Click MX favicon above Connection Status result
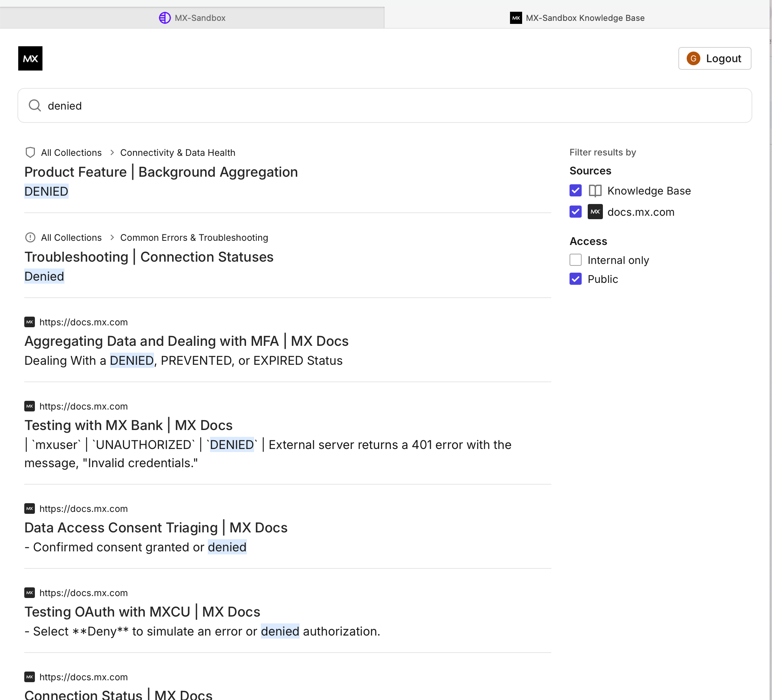This screenshot has width=772, height=700. (30, 677)
